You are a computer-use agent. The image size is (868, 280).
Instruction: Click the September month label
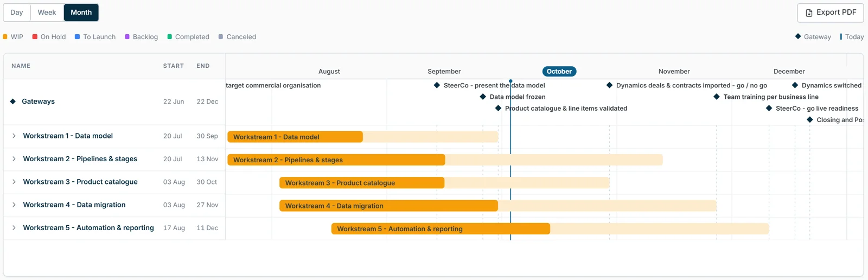click(444, 72)
